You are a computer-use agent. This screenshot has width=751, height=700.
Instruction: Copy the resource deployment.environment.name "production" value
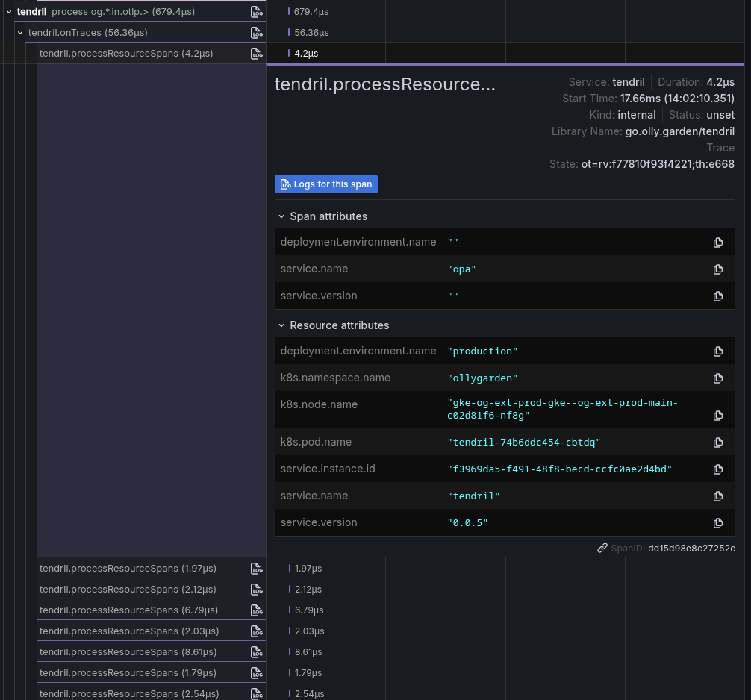click(718, 351)
